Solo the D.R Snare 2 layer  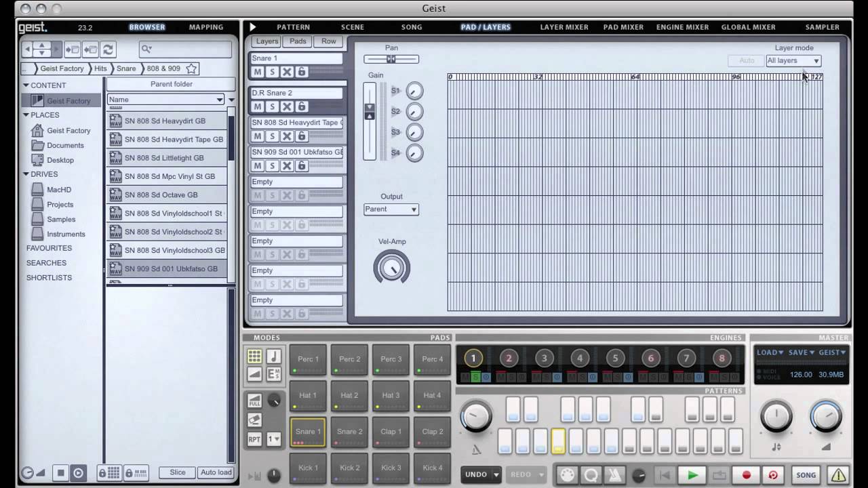(x=273, y=106)
